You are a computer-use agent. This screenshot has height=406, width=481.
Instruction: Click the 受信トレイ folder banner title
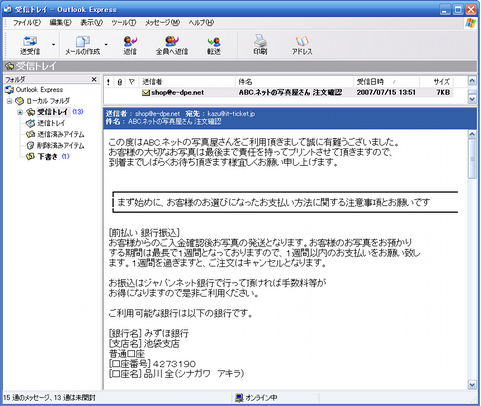point(36,66)
